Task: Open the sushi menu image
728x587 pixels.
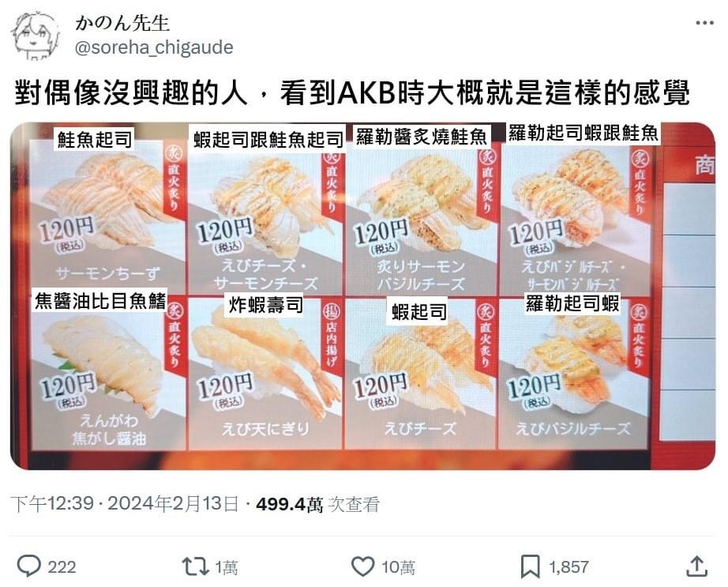Action: 362,295
